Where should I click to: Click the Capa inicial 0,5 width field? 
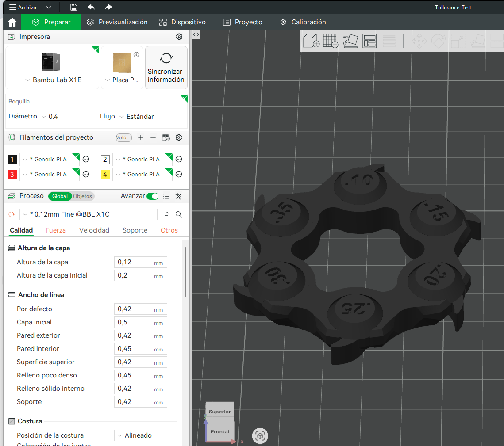click(x=140, y=322)
